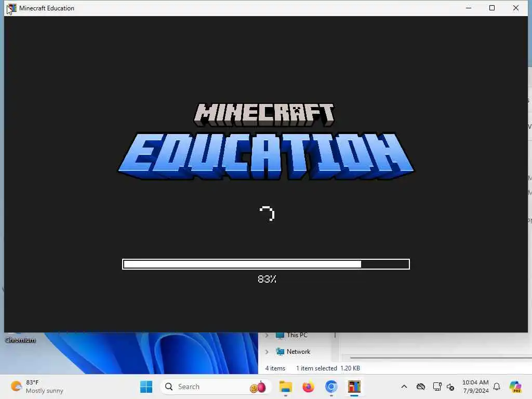
Task: Click the Minecraft Education logo
Action: [266, 142]
